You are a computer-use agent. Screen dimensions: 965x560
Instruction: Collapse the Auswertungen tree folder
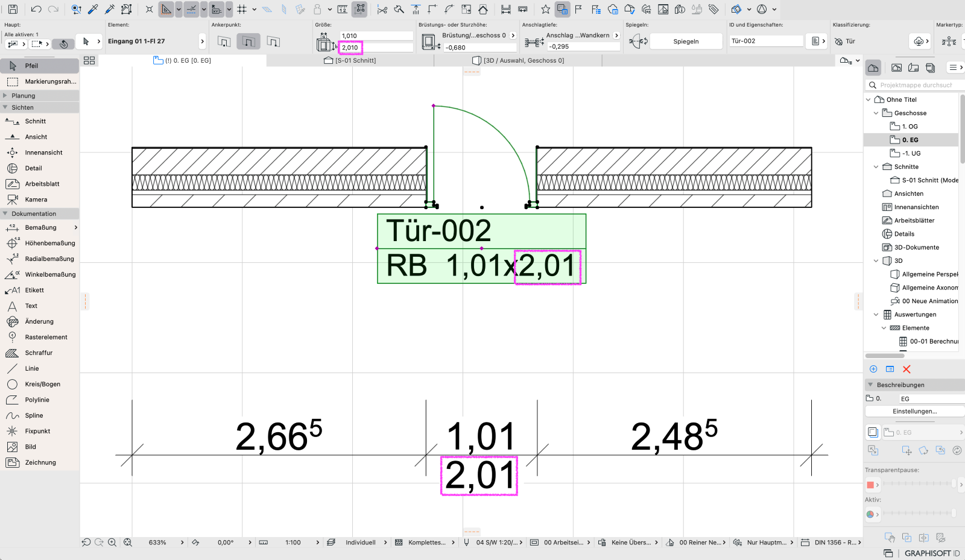[x=876, y=314]
